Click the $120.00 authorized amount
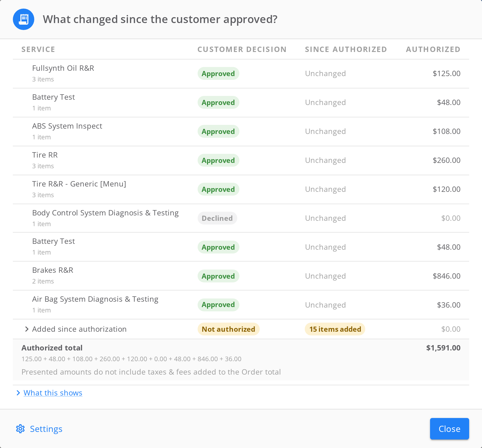Viewport: 482px width, 448px height. click(x=446, y=189)
